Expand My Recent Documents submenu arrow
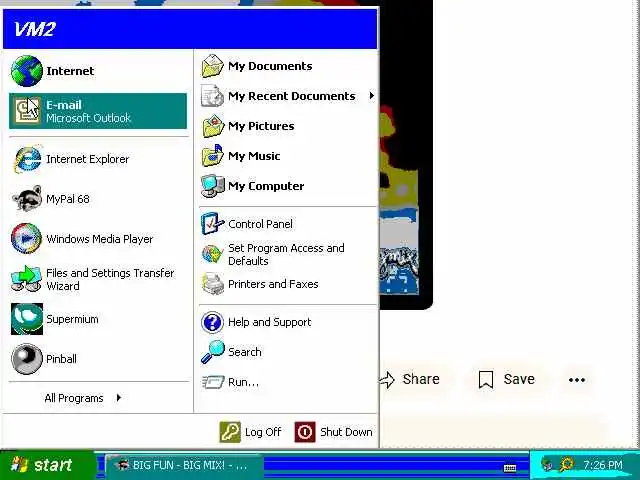Viewport: 640px width, 480px height. pyautogui.click(x=371, y=96)
